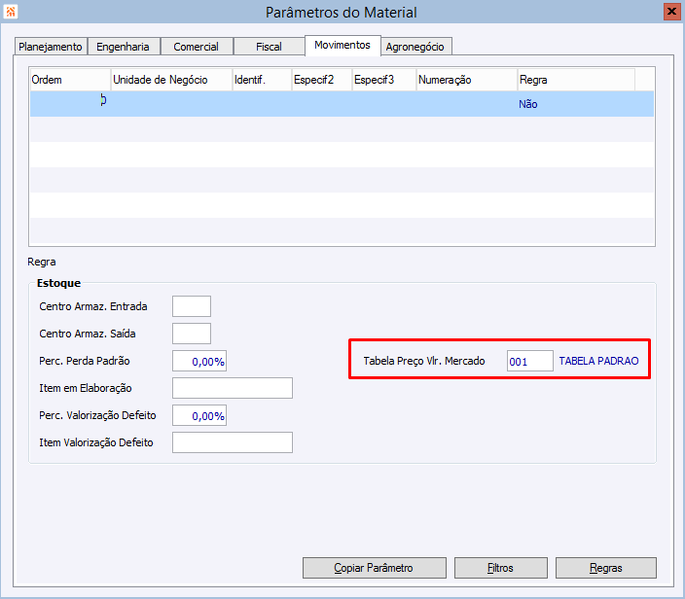Click the Especif2 column header
This screenshot has height=599, width=685.
322,80
